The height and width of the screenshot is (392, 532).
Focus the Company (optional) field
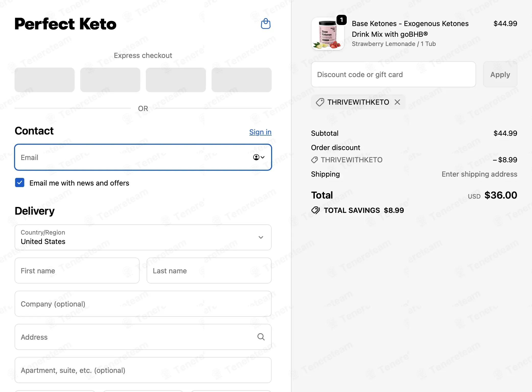143,304
